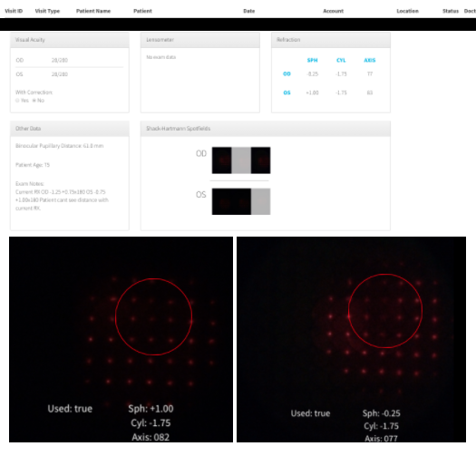Click the large spotfield image with Sph +1.00
This screenshot has width=476, height=456.
tap(121, 339)
